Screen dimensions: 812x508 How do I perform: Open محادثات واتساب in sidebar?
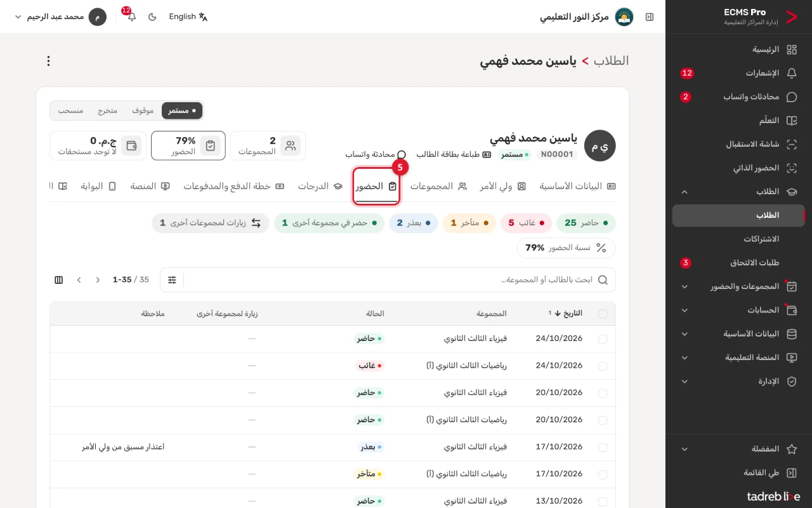coord(738,97)
